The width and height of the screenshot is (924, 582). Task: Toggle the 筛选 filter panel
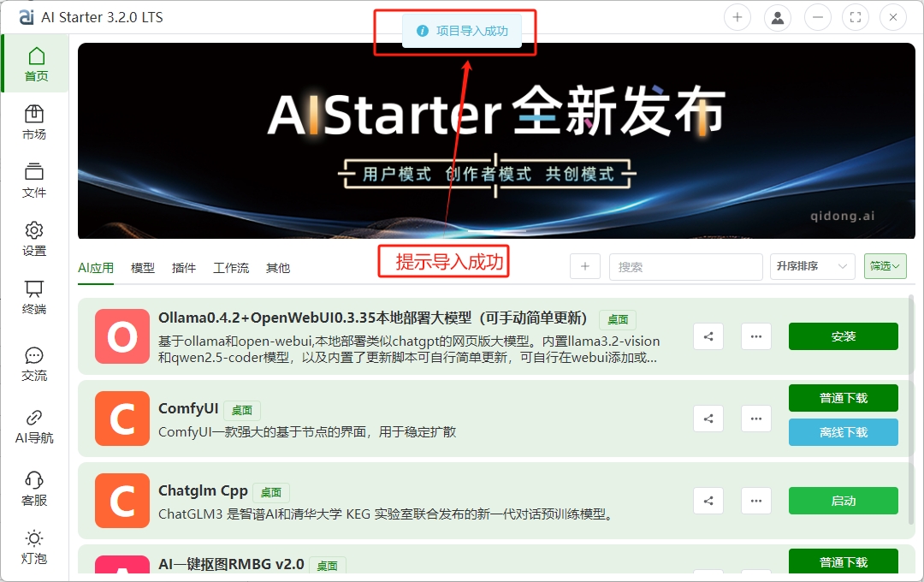pyautogui.click(x=885, y=266)
